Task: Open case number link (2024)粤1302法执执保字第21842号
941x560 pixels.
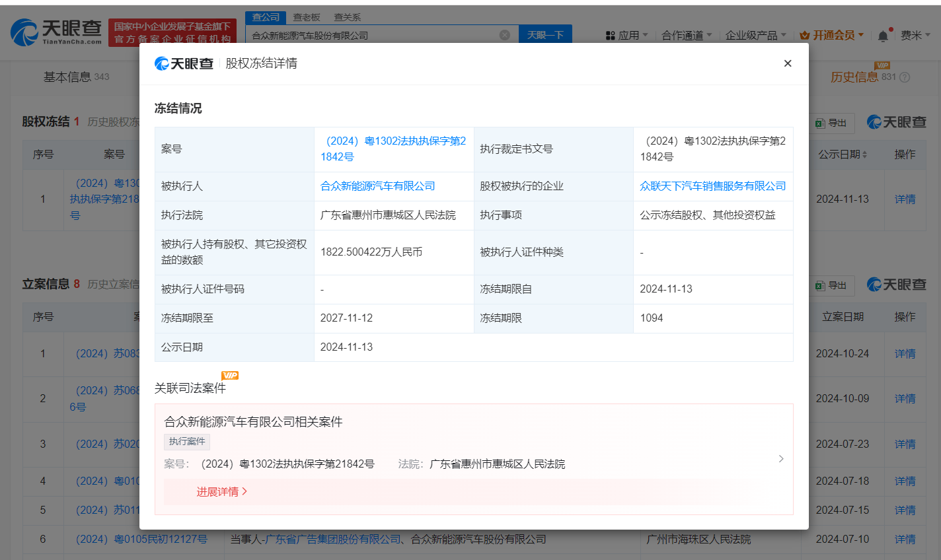Action: (393, 149)
